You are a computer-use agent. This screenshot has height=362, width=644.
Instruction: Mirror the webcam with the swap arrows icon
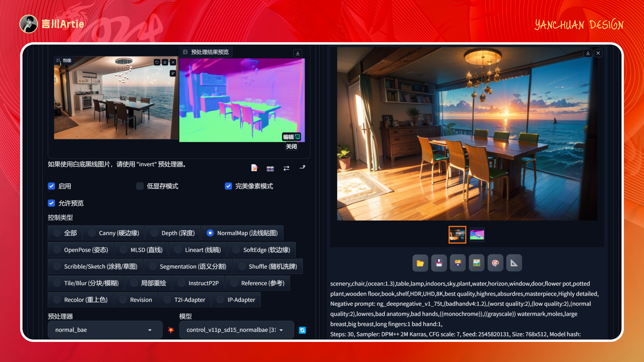tap(286, 168)
